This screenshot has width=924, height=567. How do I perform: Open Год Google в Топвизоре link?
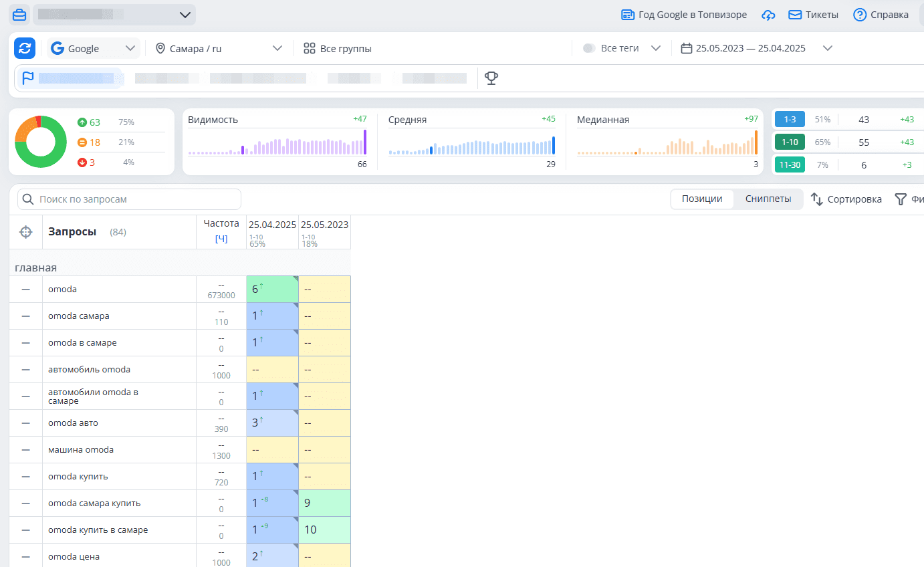(684, 15)
